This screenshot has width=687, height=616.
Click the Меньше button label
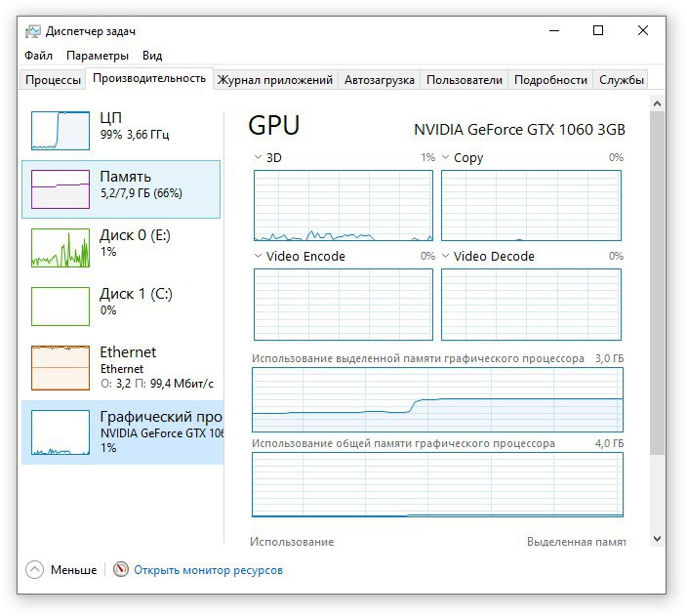tap(73, 570)
